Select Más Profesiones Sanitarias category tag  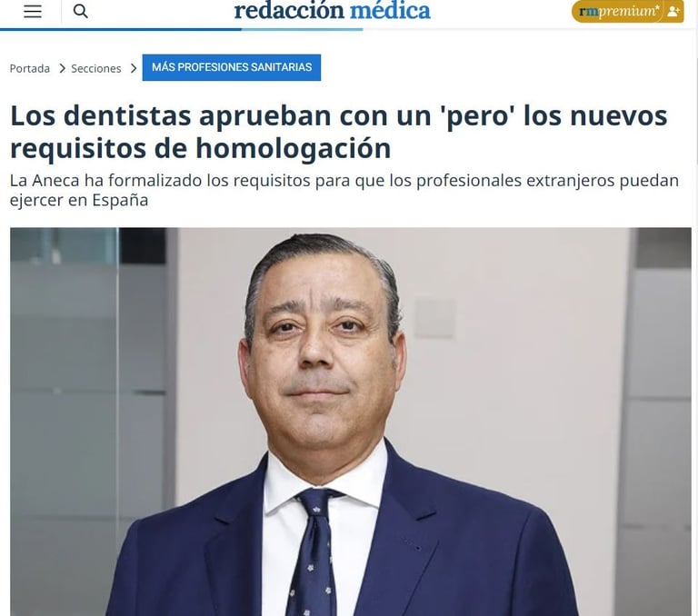click(x=232, y=67)
